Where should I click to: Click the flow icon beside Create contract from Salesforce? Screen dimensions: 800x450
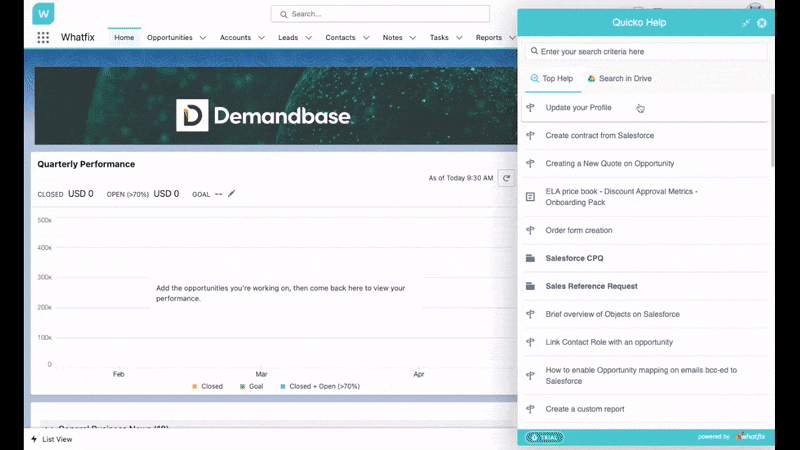point(531,136)
